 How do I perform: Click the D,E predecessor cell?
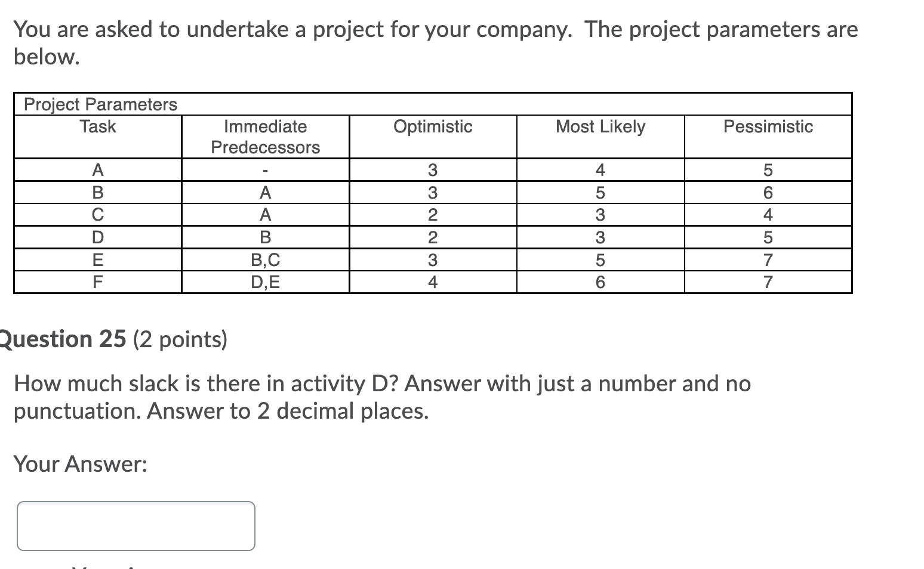265,282
